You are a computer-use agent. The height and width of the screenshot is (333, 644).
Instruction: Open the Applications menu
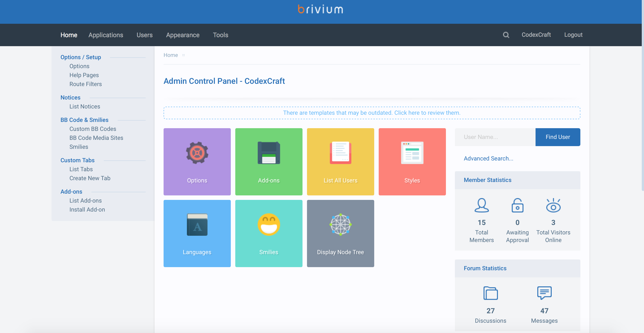pyautogui.click(x=106, y=35)
